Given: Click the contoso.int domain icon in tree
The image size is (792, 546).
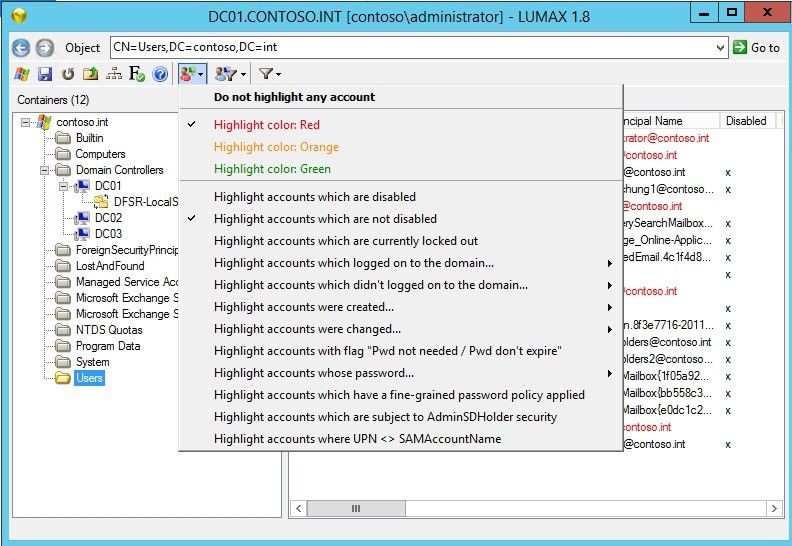Looking at the screenshot, I should click(44, 122).
